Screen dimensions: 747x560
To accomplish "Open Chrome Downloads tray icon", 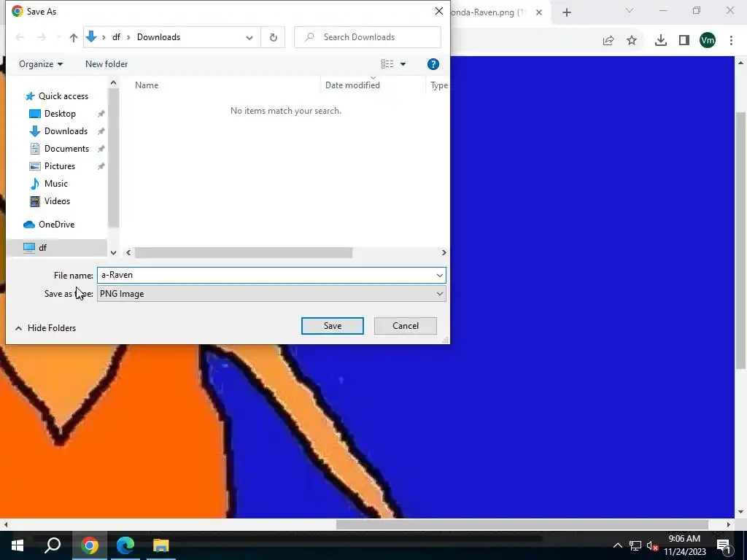I will click(x=660, y=41).
